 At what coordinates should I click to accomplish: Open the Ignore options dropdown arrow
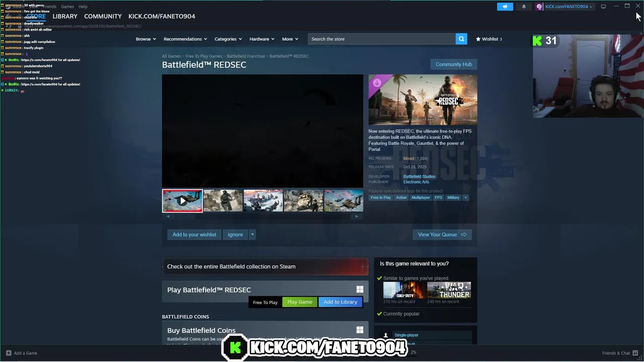click(x=252, y=234)
